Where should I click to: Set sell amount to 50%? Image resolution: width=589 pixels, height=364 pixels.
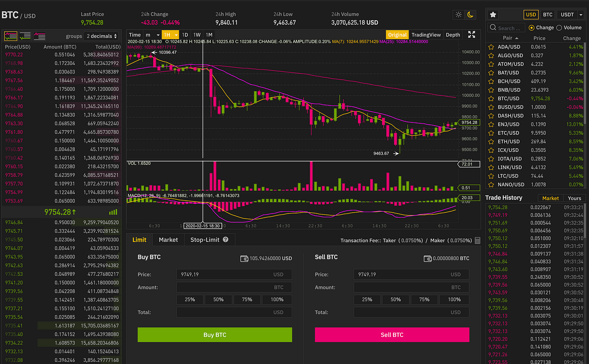click(396, 300)
